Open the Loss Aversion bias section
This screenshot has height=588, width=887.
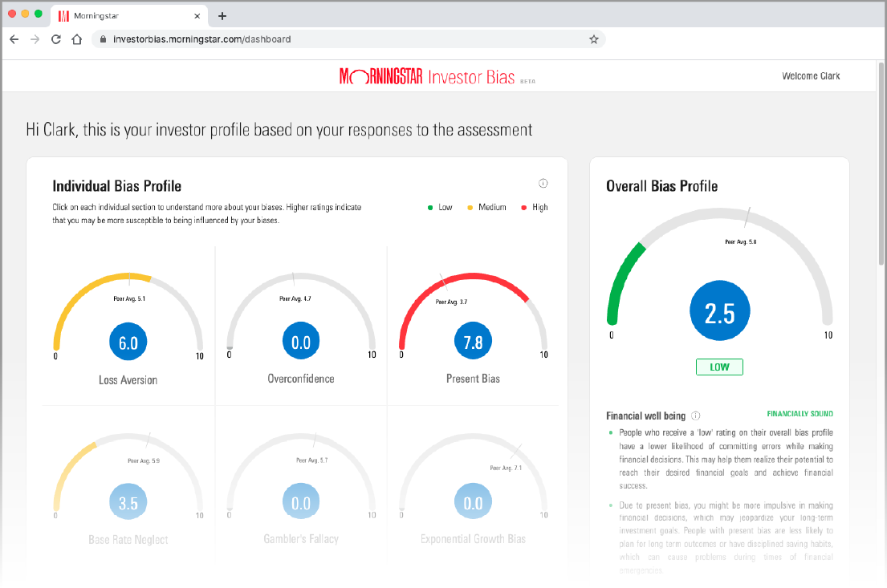coord(128,379)
